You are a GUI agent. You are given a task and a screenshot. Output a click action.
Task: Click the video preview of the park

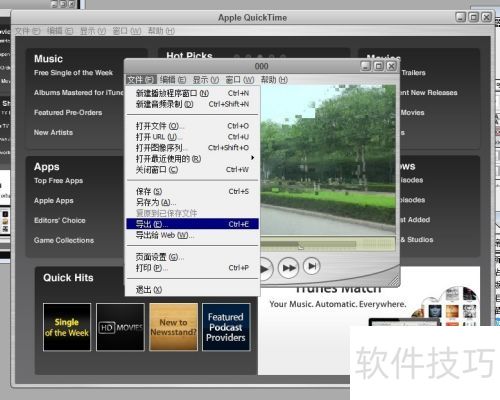coord(328,159)
